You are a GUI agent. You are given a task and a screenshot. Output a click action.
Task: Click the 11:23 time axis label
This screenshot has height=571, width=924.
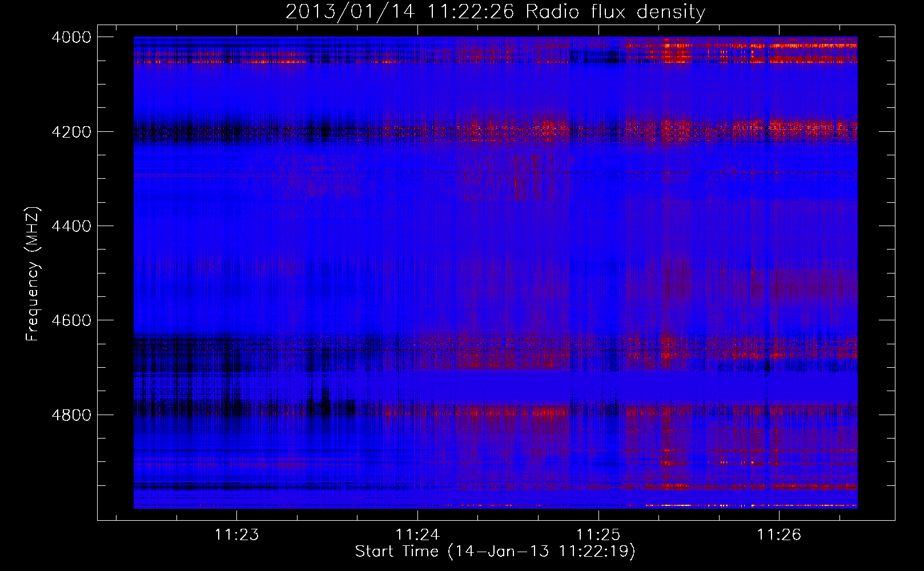click(236, 534)
